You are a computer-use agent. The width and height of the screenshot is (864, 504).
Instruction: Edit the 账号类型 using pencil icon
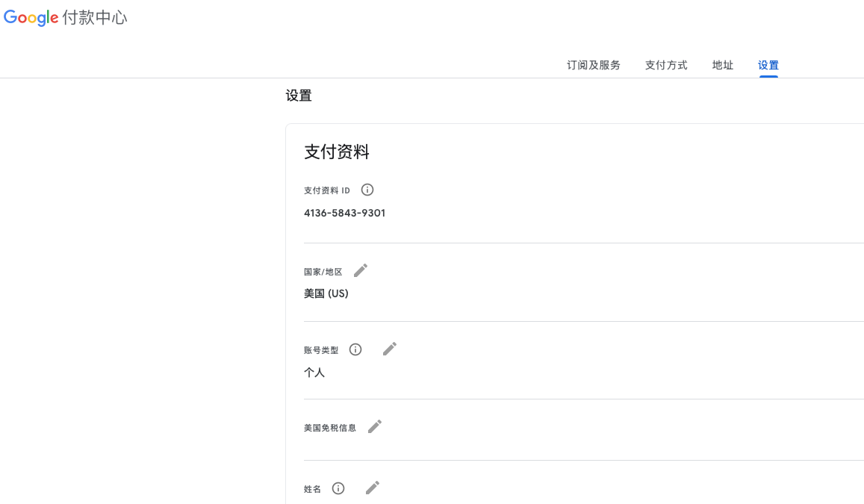[x=390, y=349]
